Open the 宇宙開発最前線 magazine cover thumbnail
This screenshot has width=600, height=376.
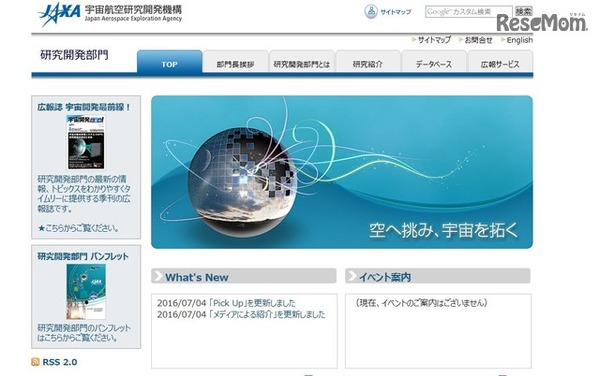[x=86, y=142]
